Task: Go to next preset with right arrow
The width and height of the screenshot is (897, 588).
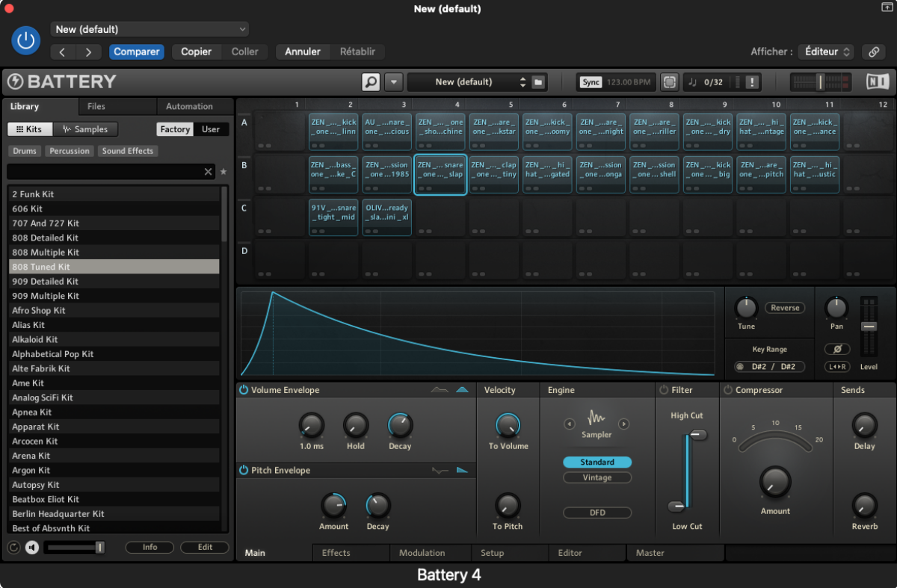Action: tap(89, 52)
